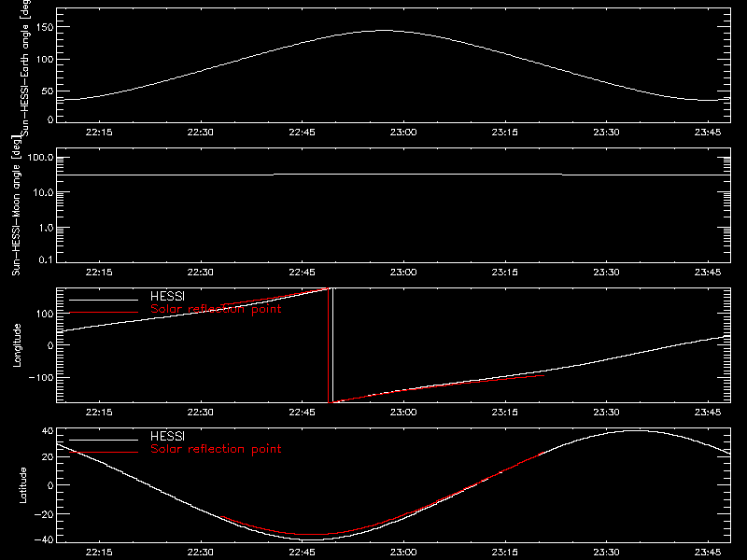Click the 20 tick on Latitude axis
747x560 pixels.
(x=48, y=457)
